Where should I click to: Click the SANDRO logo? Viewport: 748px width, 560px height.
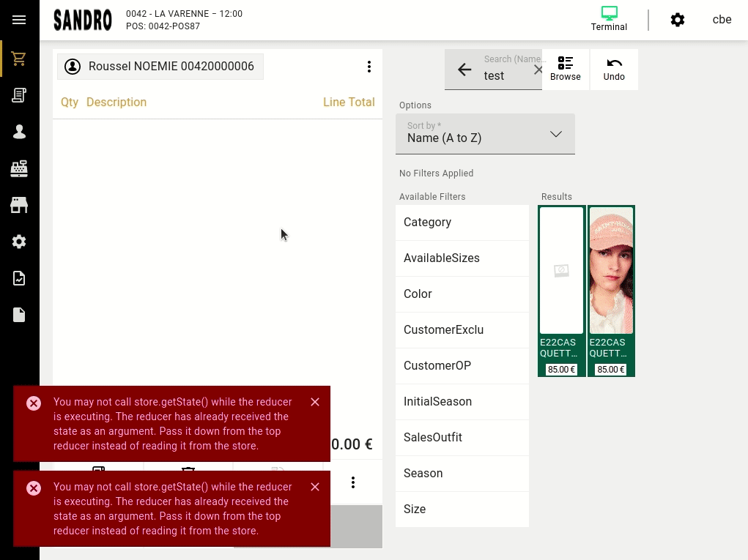(x=83, y=20)
